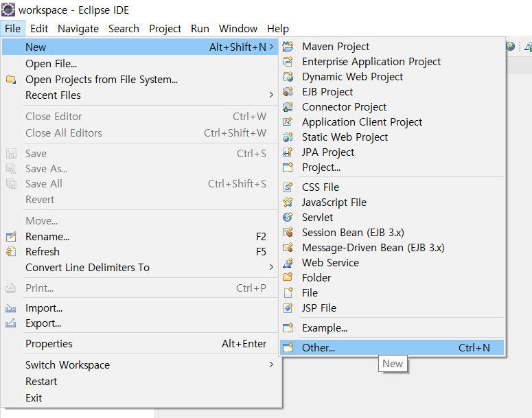532x418 pixels.
Task: Expand the New submenu arrow
Action: (271, 47)
